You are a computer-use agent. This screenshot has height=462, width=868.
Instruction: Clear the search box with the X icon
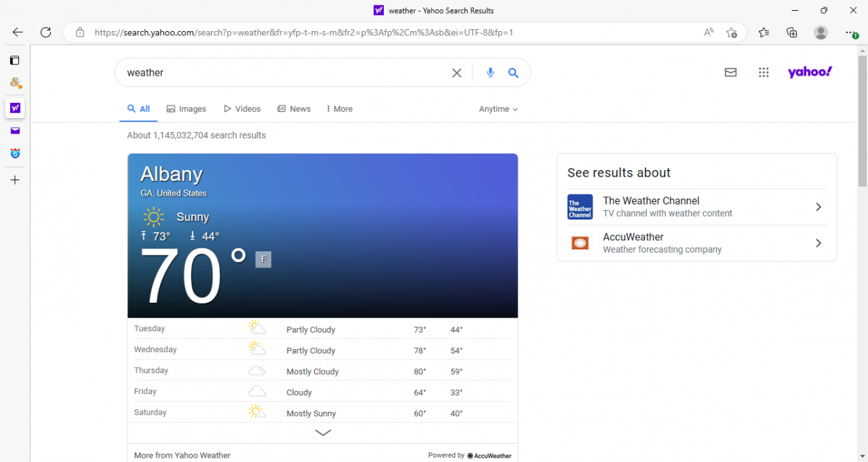tap(456, 73)
